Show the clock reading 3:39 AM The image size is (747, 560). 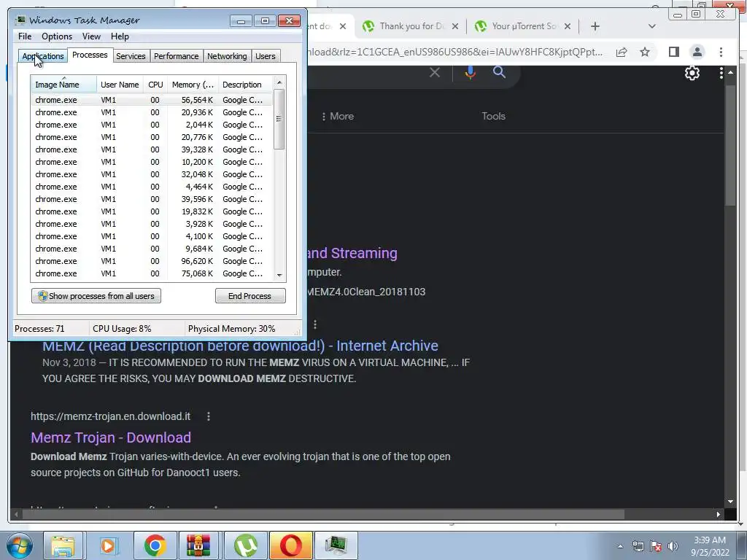[x=709, y=540]
